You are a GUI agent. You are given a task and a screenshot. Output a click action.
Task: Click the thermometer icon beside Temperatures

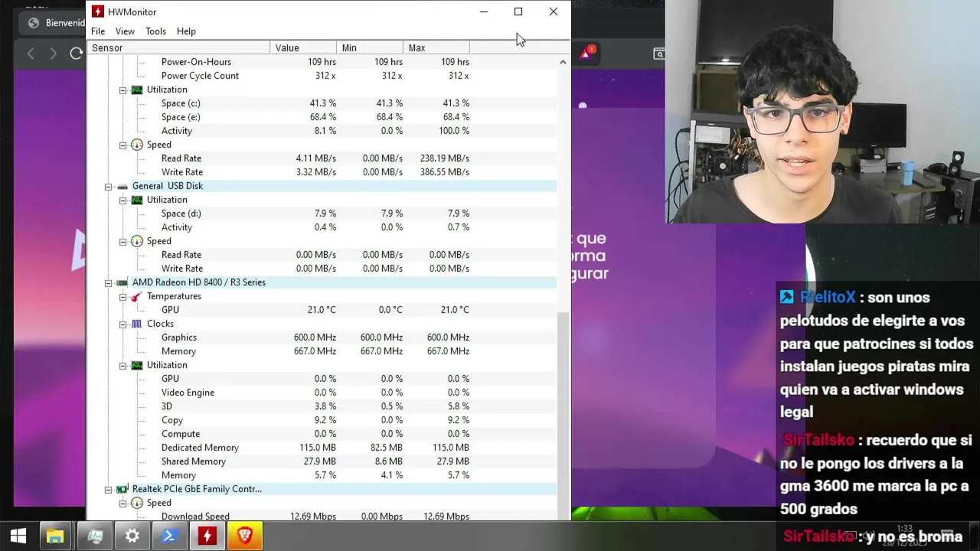[x=137, y=296]
